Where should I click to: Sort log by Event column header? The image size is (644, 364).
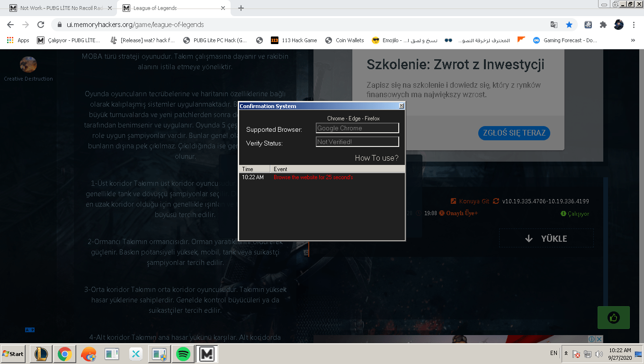pyautogui.click(x=338, y=169)
